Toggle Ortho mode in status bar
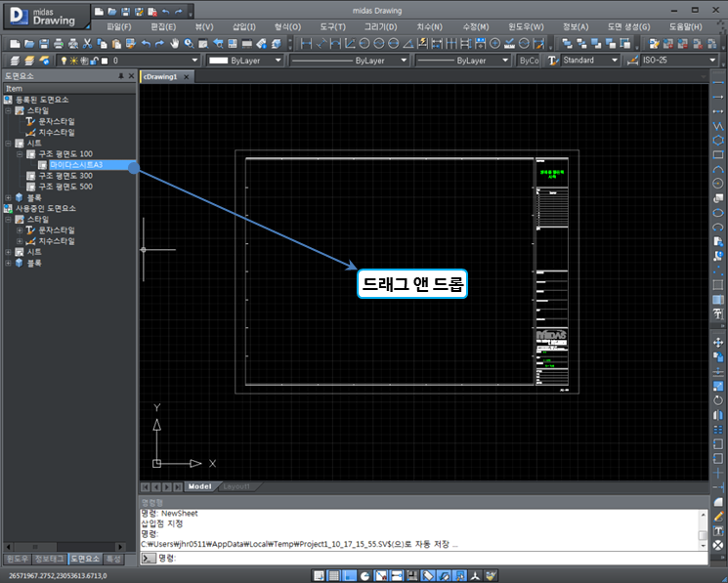728x583 pixels. (350, 575)
